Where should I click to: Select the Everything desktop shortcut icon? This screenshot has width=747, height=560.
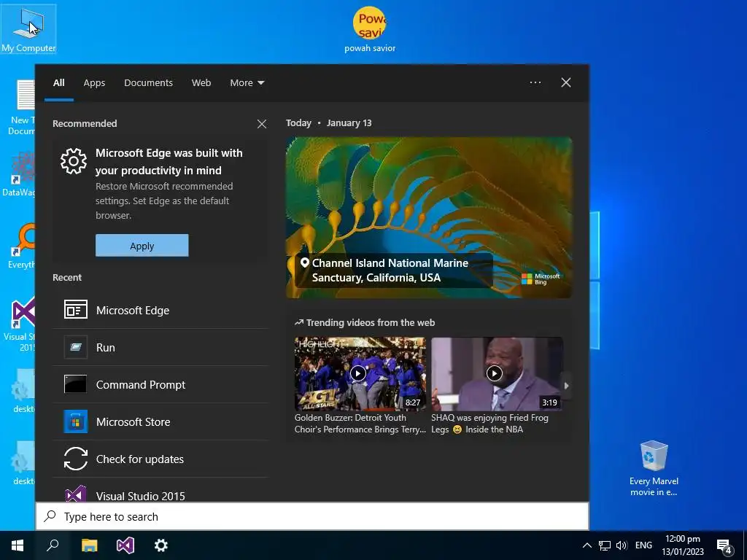point(21,246)
